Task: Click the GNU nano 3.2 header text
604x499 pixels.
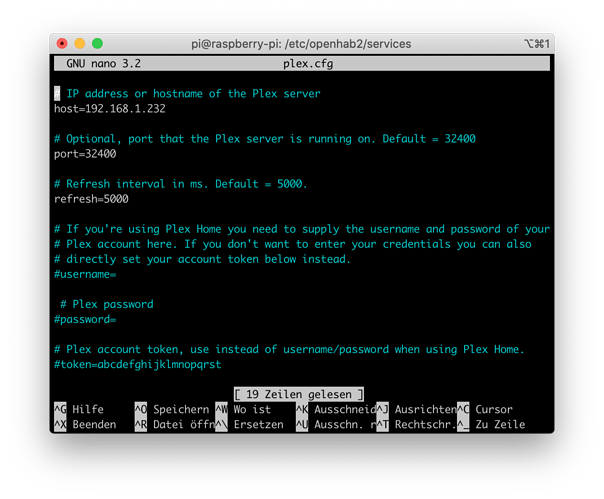Action: tap(104, 64)
